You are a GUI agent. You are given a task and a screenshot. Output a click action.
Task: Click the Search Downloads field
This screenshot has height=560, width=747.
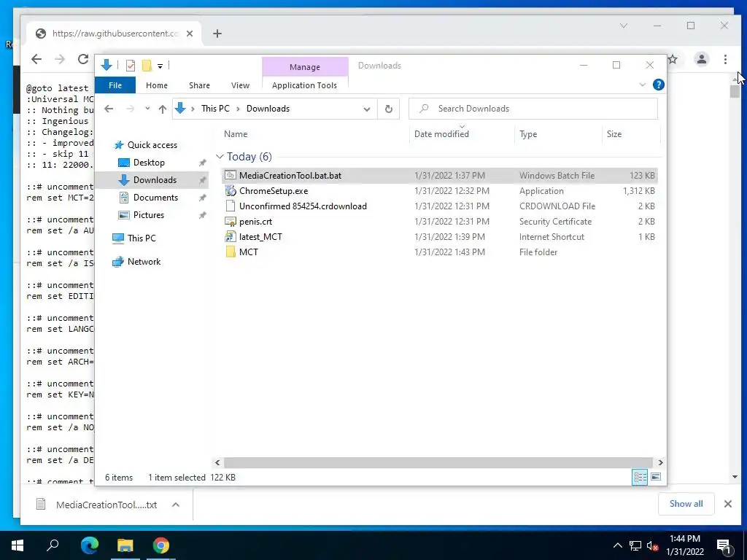click(533, 109)
